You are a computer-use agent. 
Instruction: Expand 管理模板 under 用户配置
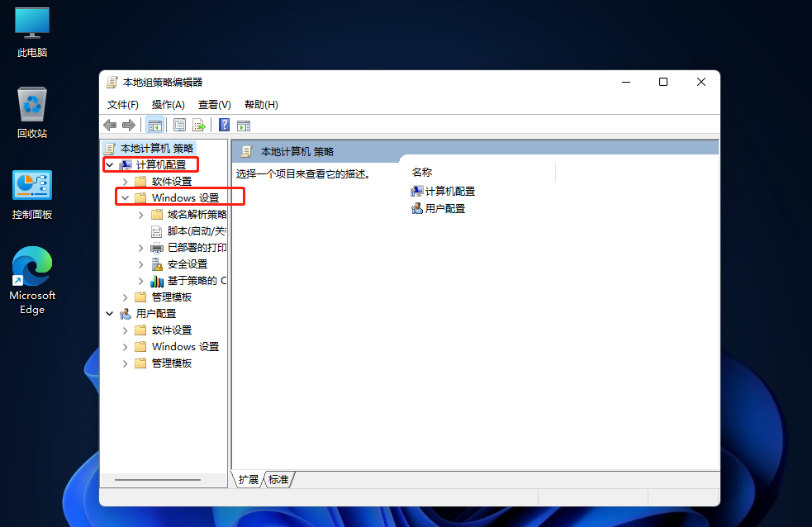(126, 363)
